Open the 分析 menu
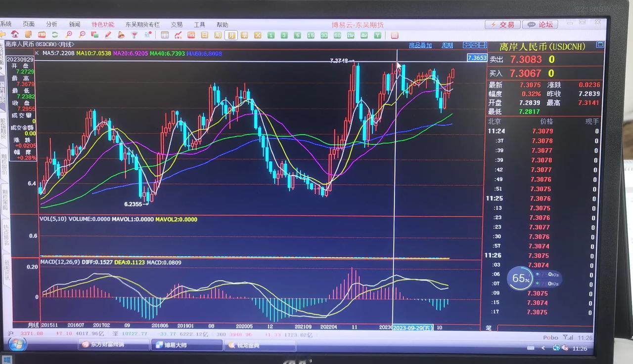Viewport: 633px width, 364px height. point(51,24)
